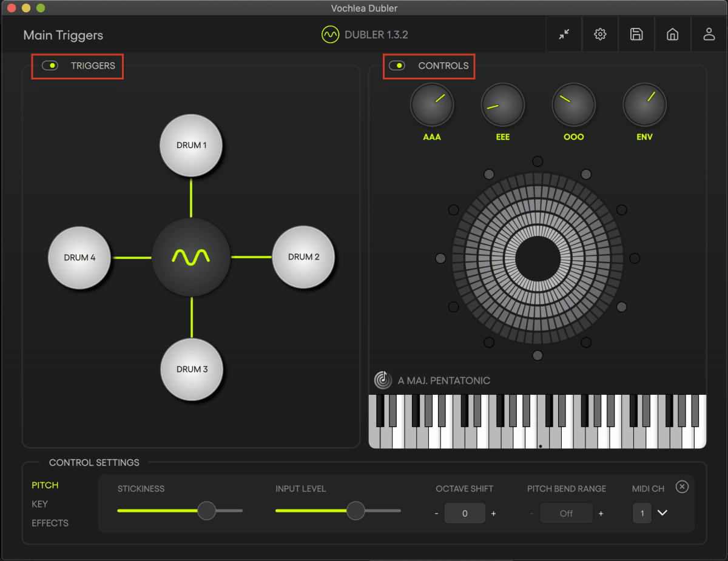
Task: Click the octave shift value field
Action: 465,513
